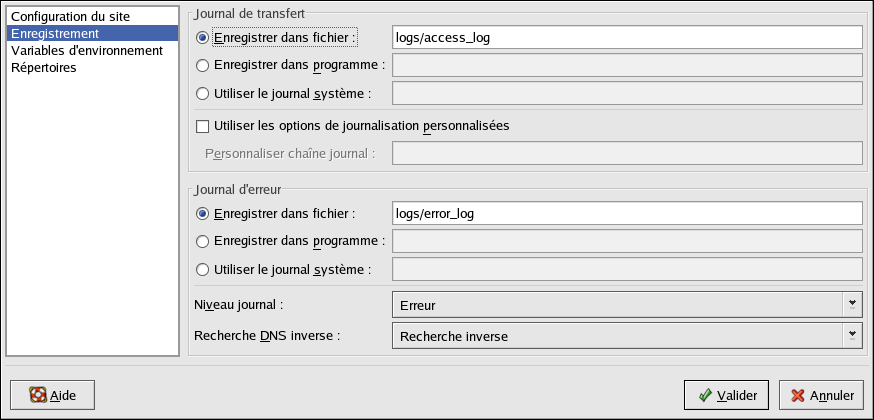The height and width of the screenshot is (420, 874).
Task: Click the green checkmark icon on Valider
Action: [x=705, y=395]
